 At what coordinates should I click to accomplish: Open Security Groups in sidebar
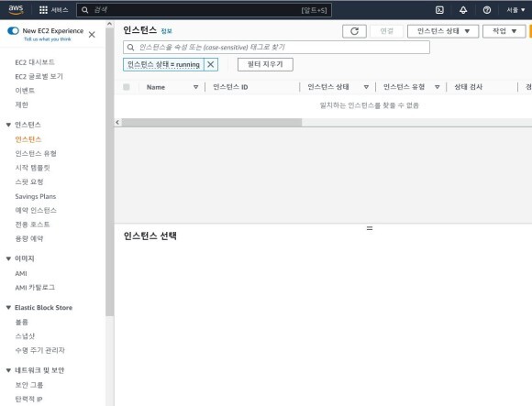pyautogui.click(x=28, y=385)
